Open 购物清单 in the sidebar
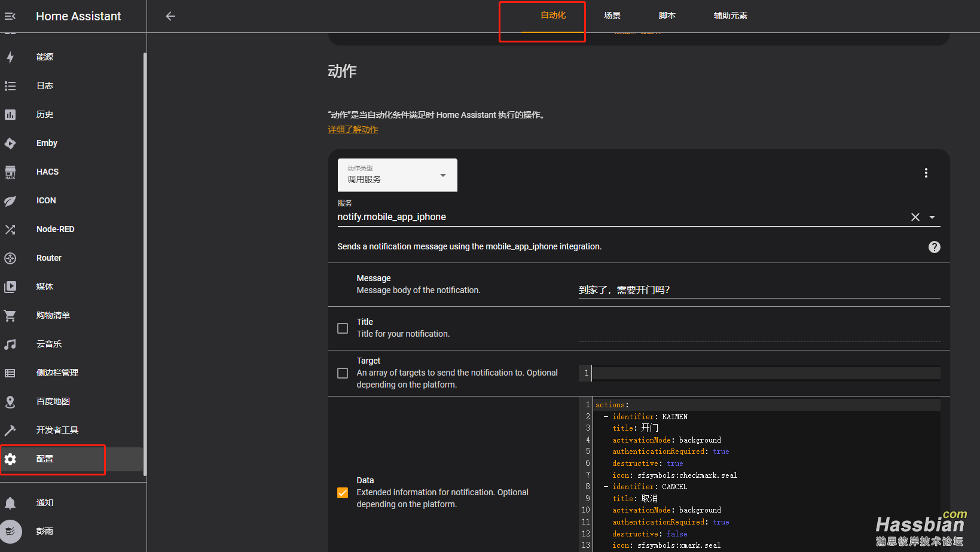 [x=53, y=315]
